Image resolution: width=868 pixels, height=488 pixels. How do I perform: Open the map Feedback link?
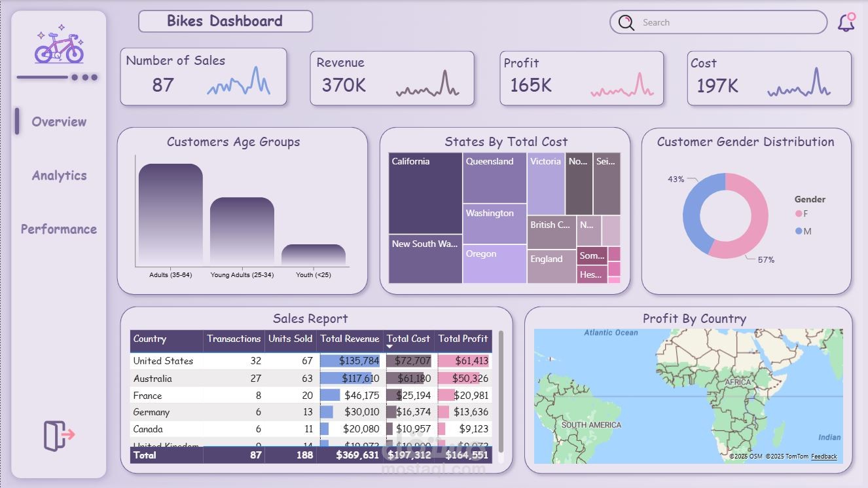point(823,457)
